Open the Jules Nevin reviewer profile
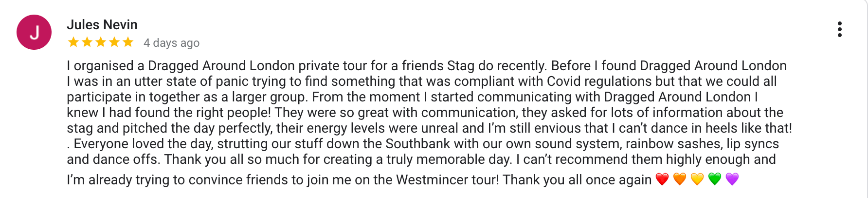Image resolution: width=868 pixels, height=198 pixels. tap(102, 24)
